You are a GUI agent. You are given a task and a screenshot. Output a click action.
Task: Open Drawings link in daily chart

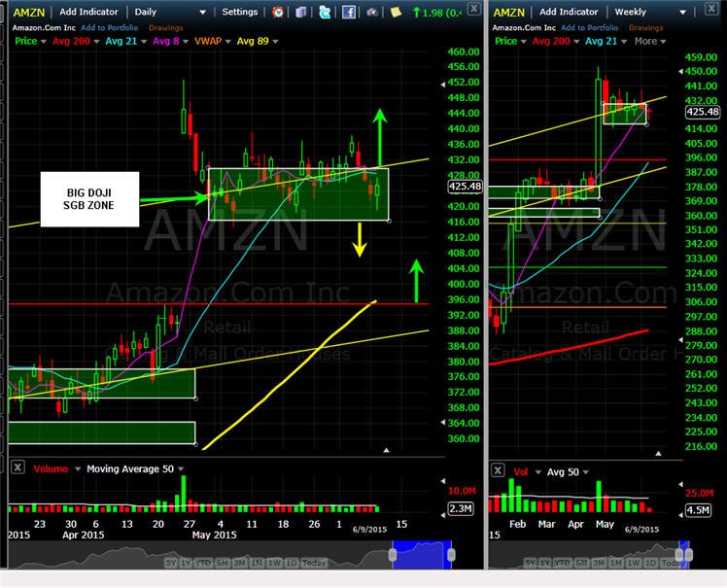[165, 28]
